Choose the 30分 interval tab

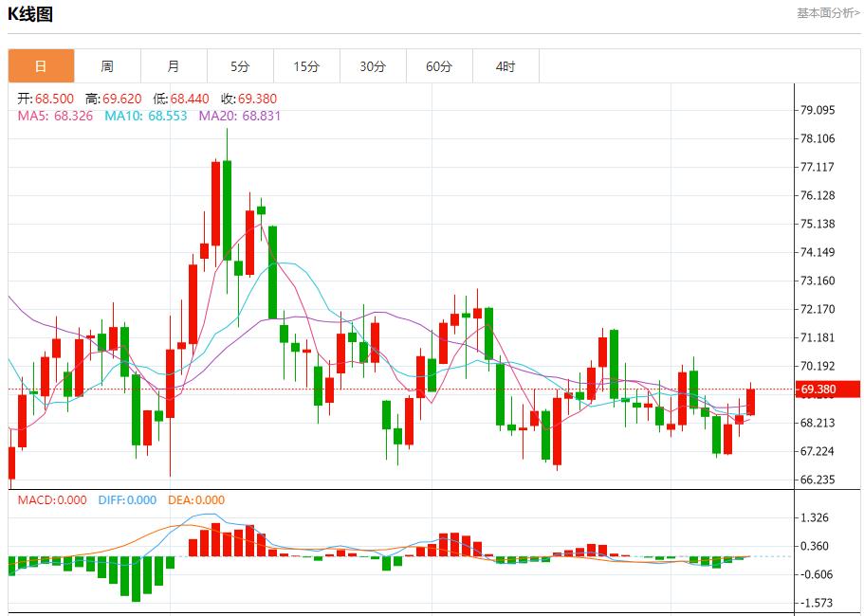pyautogui.click(x=373, y=66)
